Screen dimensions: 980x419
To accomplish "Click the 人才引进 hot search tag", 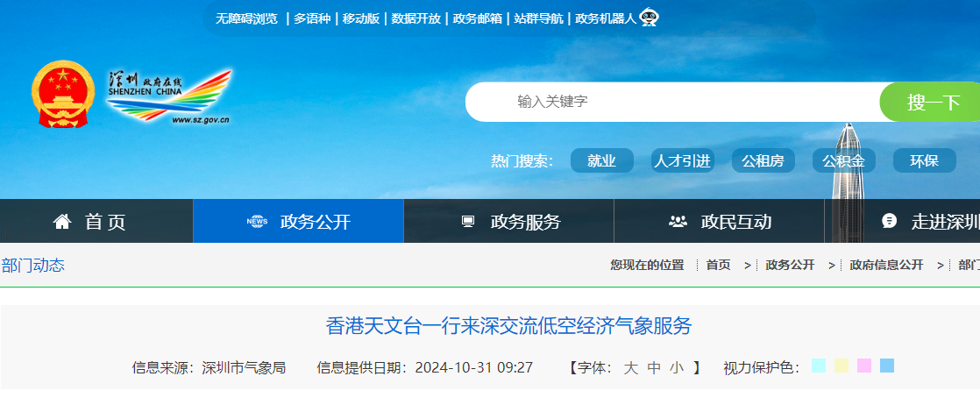I will coord(682,161).
